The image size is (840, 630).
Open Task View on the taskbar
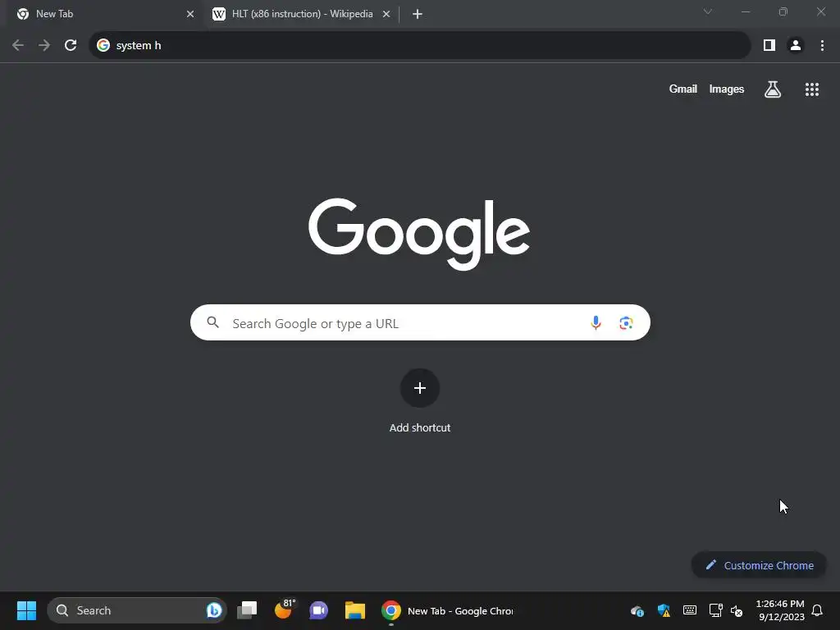click(x=247, y=610)
